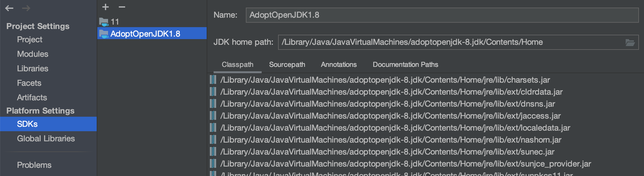Click the AdoptOpenJDK1.8 folder icon

tap(104, 33)
